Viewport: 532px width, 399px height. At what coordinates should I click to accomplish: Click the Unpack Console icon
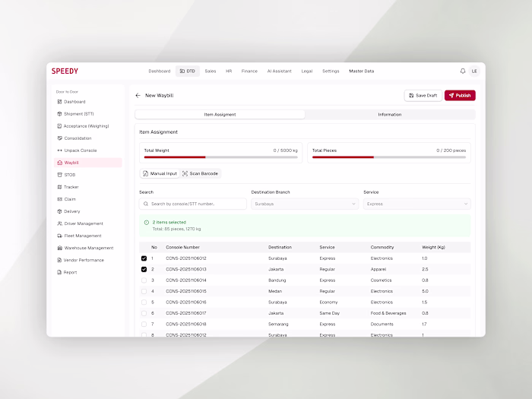tap(60, 150)
